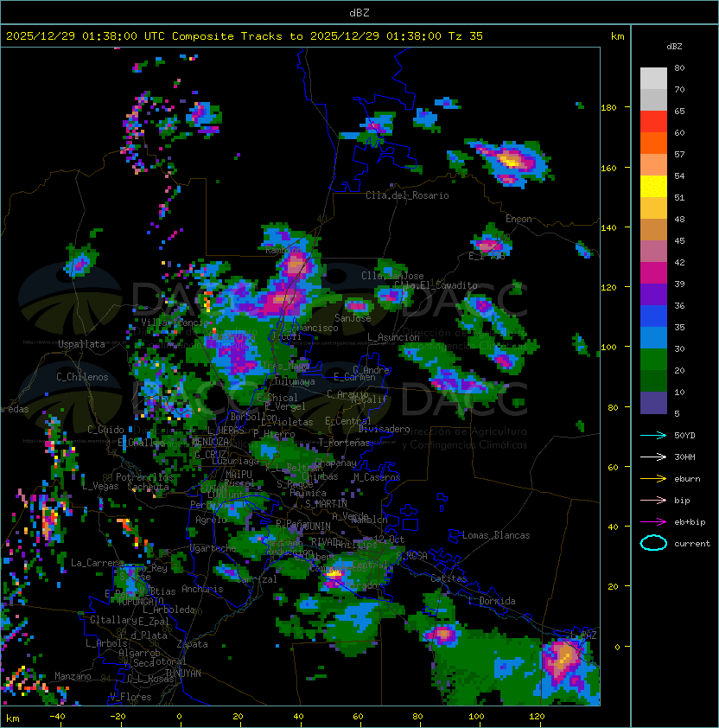The height and width of the screenshot is (728, 719).
Task: Pick the dark orange 57-60 dBZ swatch
Action: pyautogui.click(x=653, y=143)
